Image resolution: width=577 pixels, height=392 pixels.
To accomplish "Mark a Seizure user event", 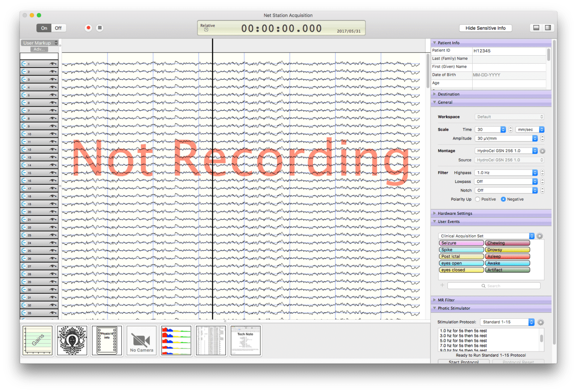I will (461, 243).
